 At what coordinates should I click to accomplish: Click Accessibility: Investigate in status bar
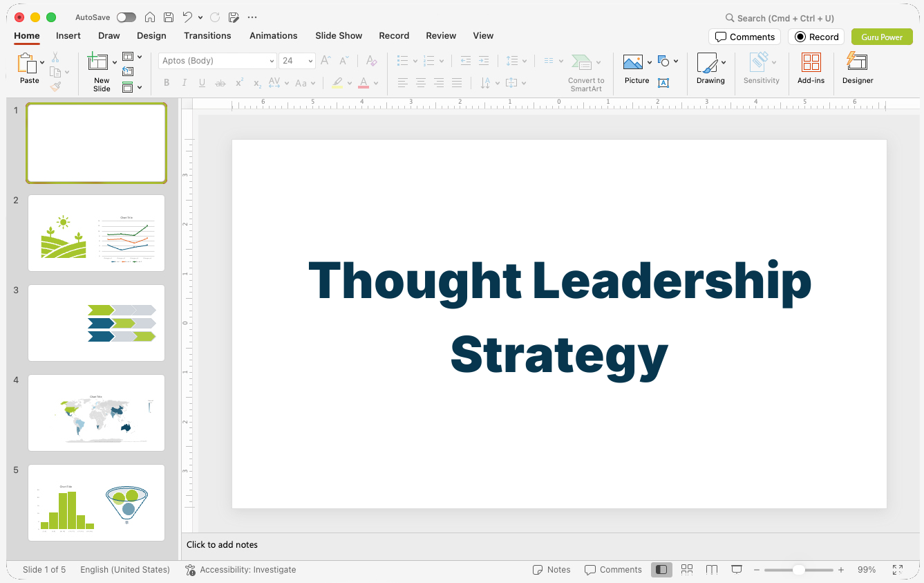[241, 570]
